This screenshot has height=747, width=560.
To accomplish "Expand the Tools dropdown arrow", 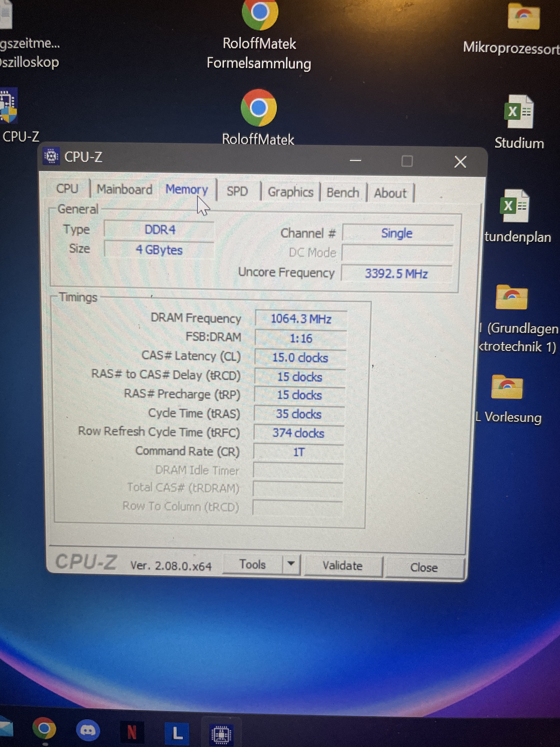I will click(x=291, y=564).
